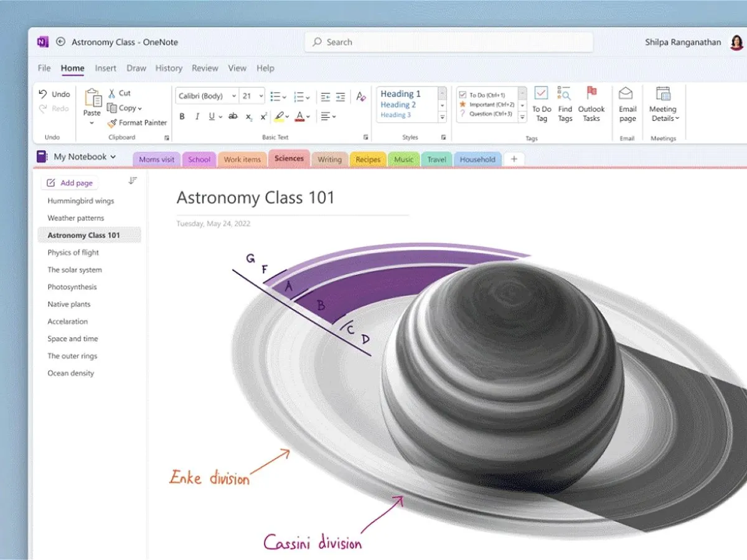Screen dimensions: 747x560
Task: Open the Recipes section tab
Action: pos(368,159)
